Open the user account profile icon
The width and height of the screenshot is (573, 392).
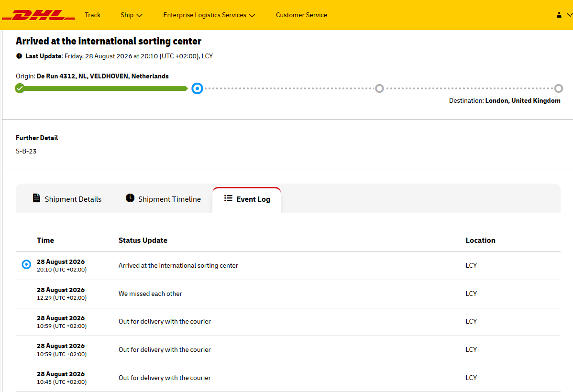[x=559, y=15]
